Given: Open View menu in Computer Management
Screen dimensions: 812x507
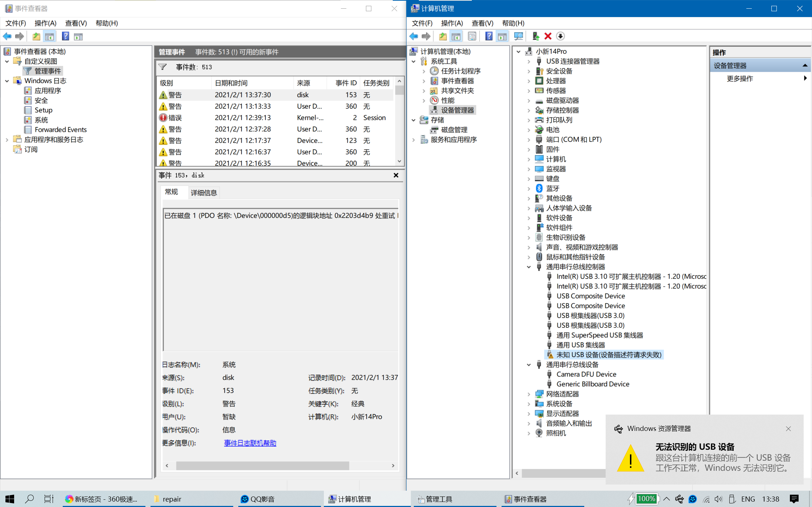Looking at the screenshot, I should coord(482,23).
